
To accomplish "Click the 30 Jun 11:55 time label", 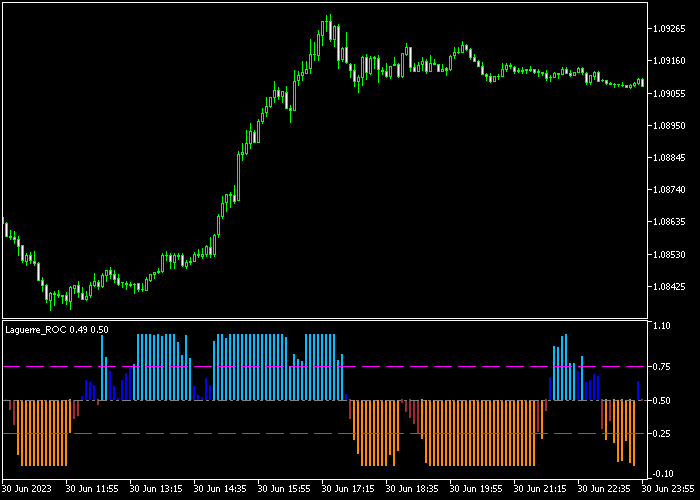I will click(92, 488).
